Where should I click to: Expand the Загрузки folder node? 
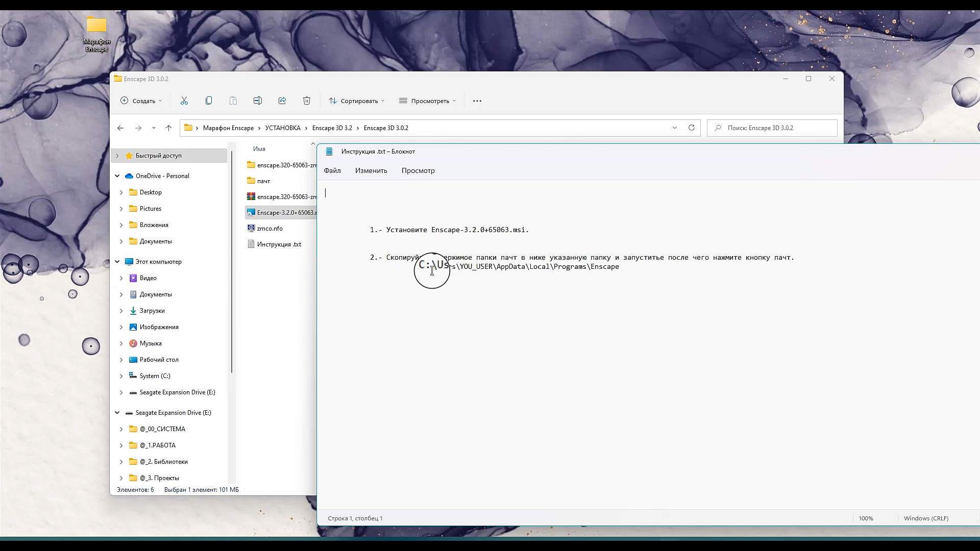(x=121, y=311)
